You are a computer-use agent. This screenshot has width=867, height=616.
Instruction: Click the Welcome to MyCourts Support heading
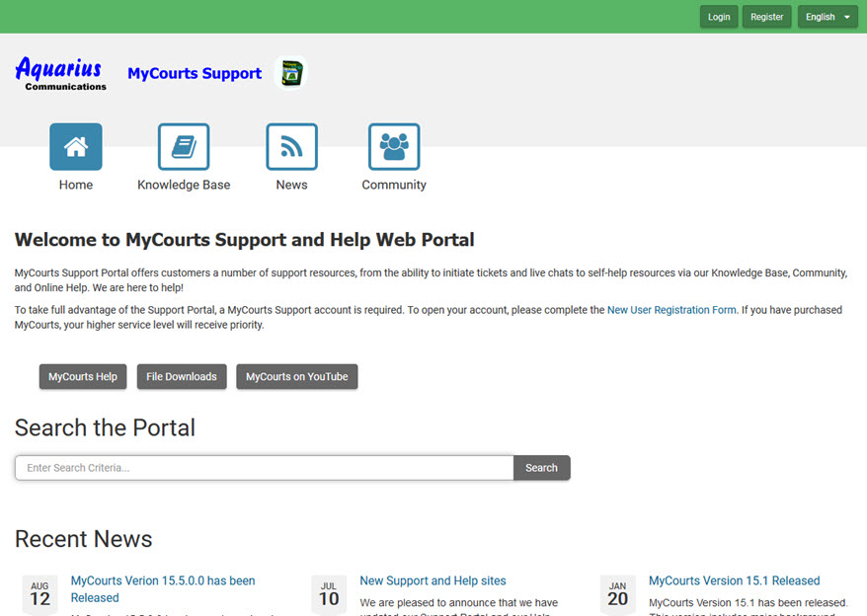coord(244,240)
